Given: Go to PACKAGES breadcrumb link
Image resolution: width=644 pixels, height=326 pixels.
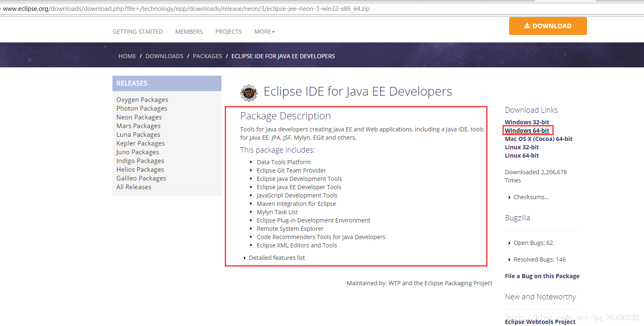Looking at the screenshot, I should (x=207, y=56).
